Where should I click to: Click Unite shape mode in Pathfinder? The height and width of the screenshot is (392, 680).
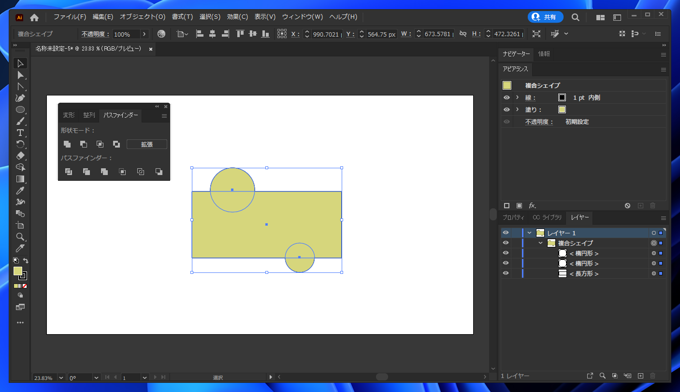pyautogui.click(x=67, y=144)
